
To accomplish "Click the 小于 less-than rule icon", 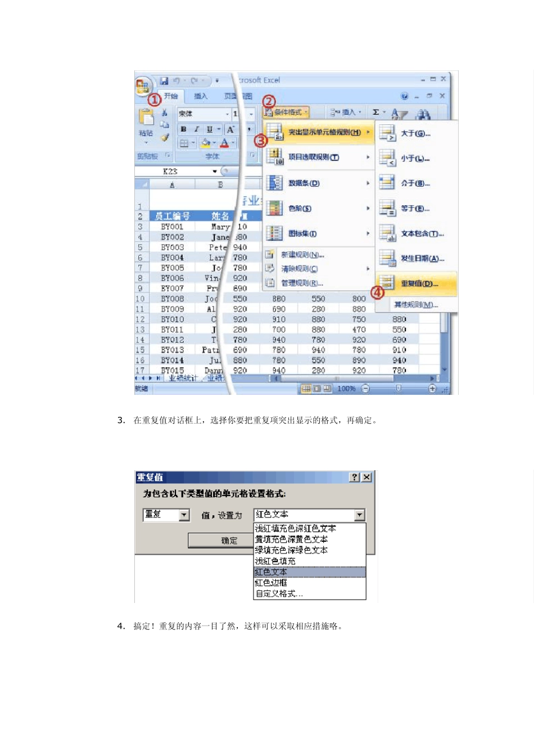I will 387,158.
